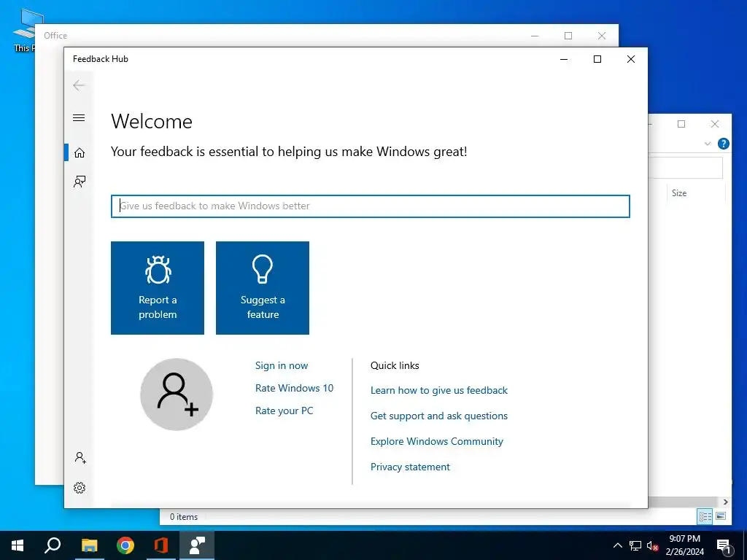Image resolution: width=747 pixels, height=560 pixels.
Task: Select the Home icon in sidebar
Action: click(x=79, y=152)
